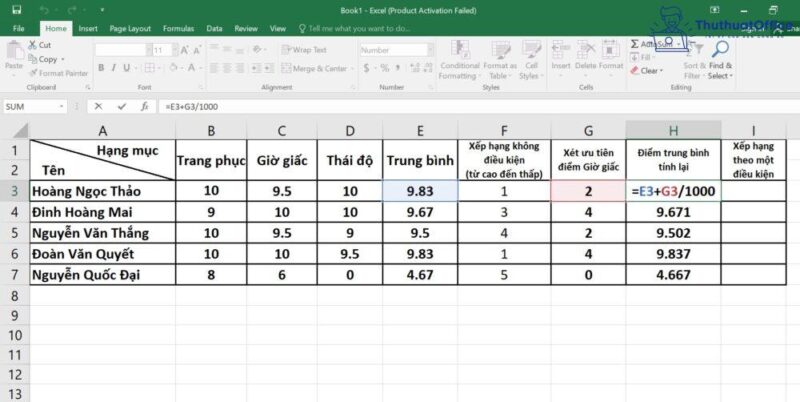The height and width of the screenshot is (402, 800).
Task: Click the Orientation text angle icon
Action: tap(258, 49)
